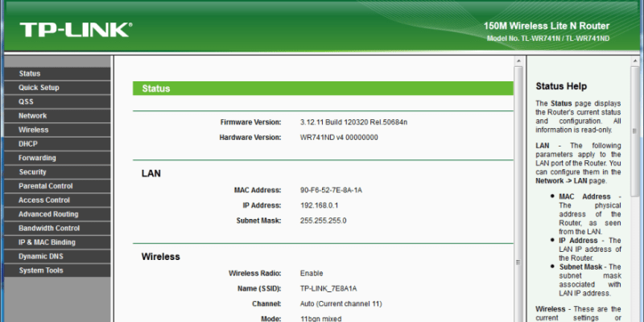Open the Security menu
The width and height of the screenshot is (644, 322).
(57, 172)
